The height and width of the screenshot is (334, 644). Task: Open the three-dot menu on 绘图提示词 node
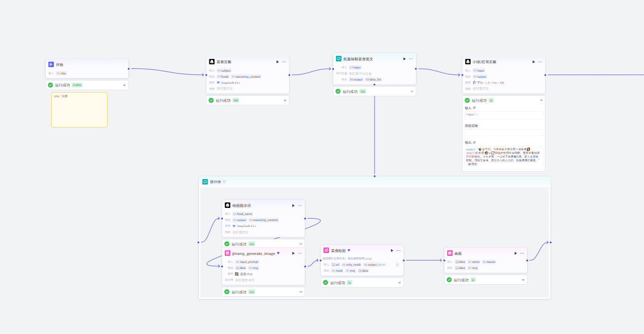300,206
